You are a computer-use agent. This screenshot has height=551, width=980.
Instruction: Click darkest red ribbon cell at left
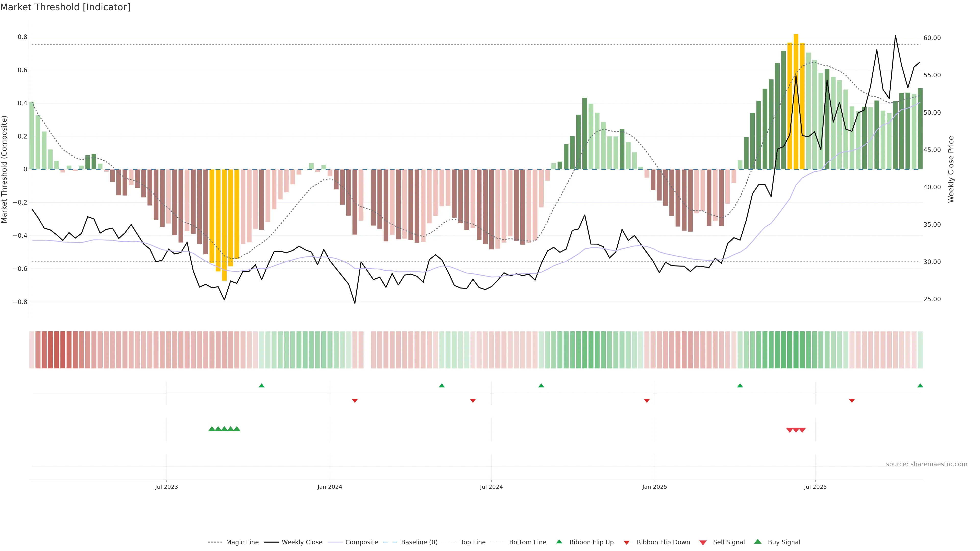pyautogui.click(x=56, y=350)
